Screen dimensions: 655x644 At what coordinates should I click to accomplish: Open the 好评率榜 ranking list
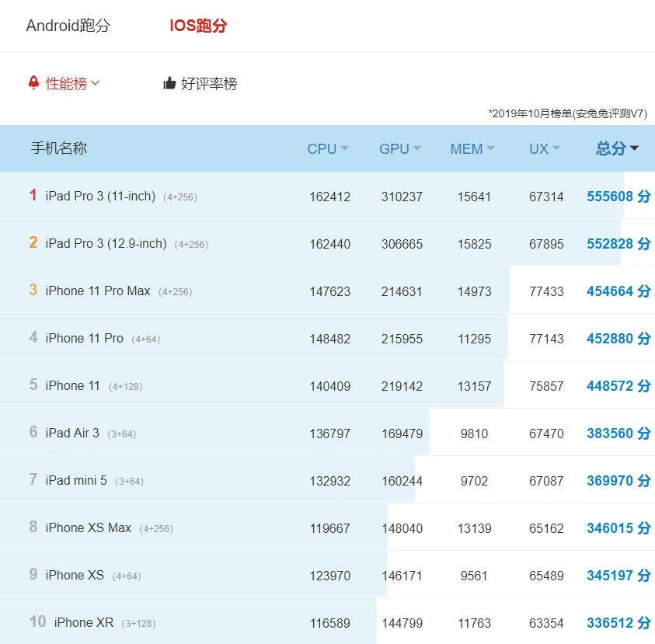(209, 84)
